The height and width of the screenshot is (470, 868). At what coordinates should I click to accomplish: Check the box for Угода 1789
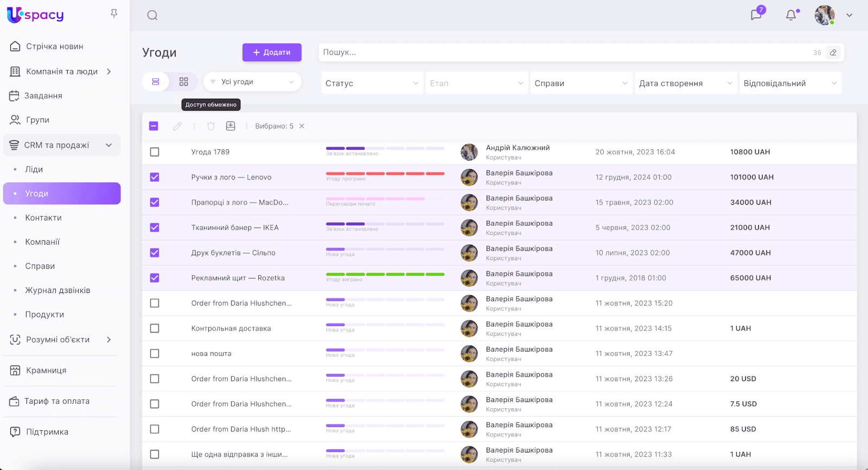point(155,152)
